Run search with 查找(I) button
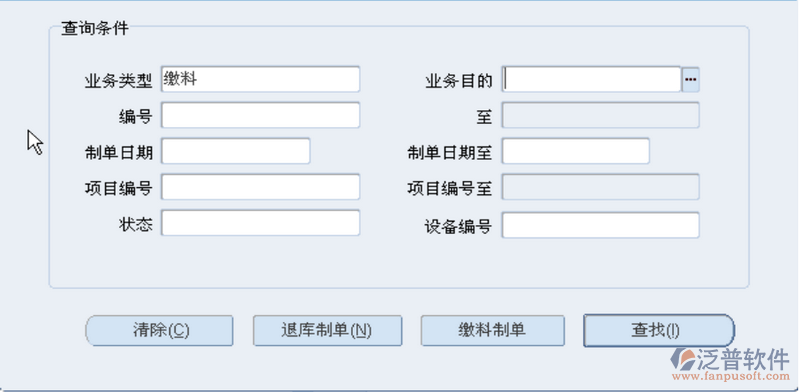The width and height of the screenshot is (800, 392). 659,330
